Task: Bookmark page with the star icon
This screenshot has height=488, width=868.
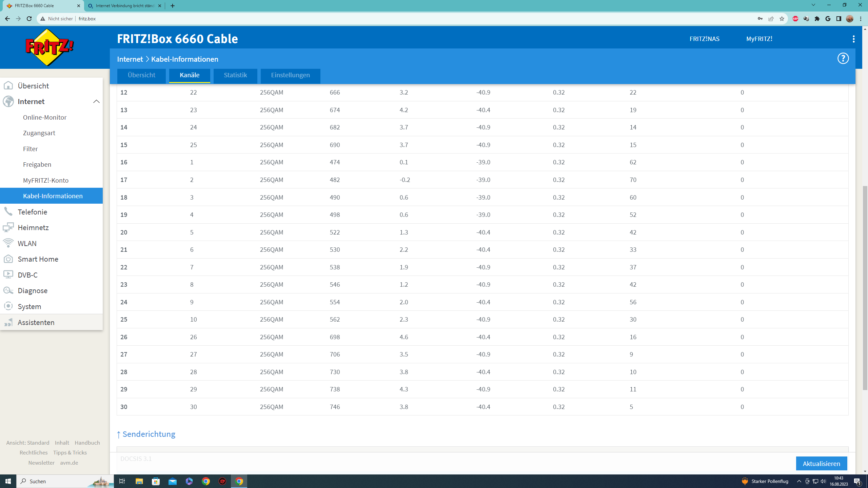Action: 782,19
